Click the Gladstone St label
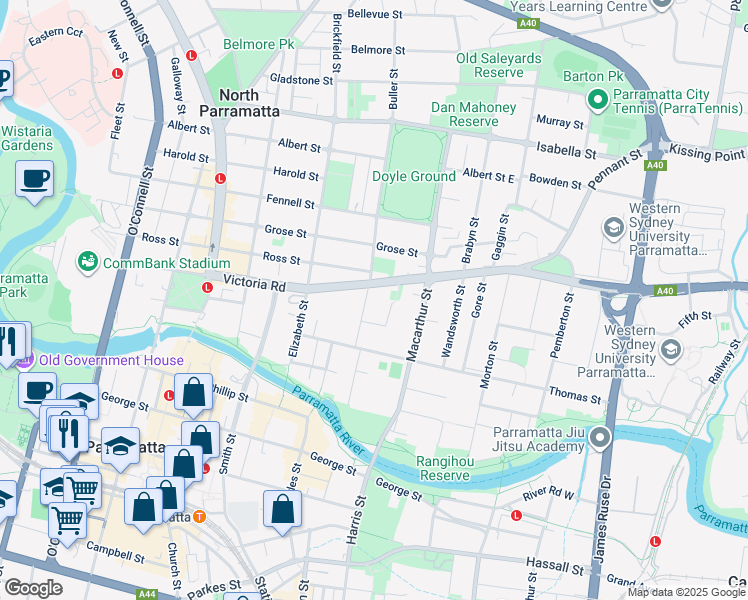Viewport: 748px width, 600px height. (x=301, y=79)
